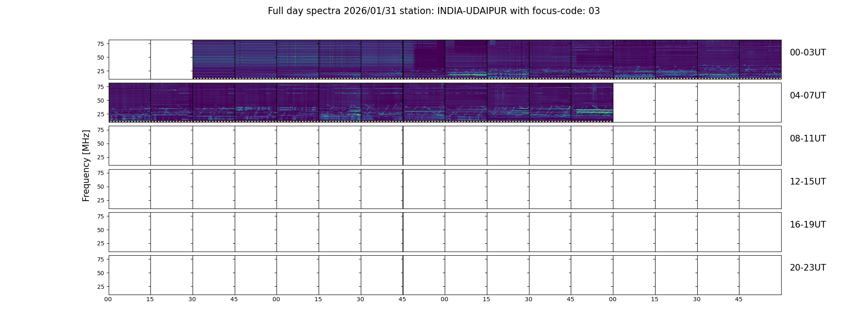Click the 50 tick label in the 16-19UT row
This screenshot has height=331, width=868.
point(100,230)
